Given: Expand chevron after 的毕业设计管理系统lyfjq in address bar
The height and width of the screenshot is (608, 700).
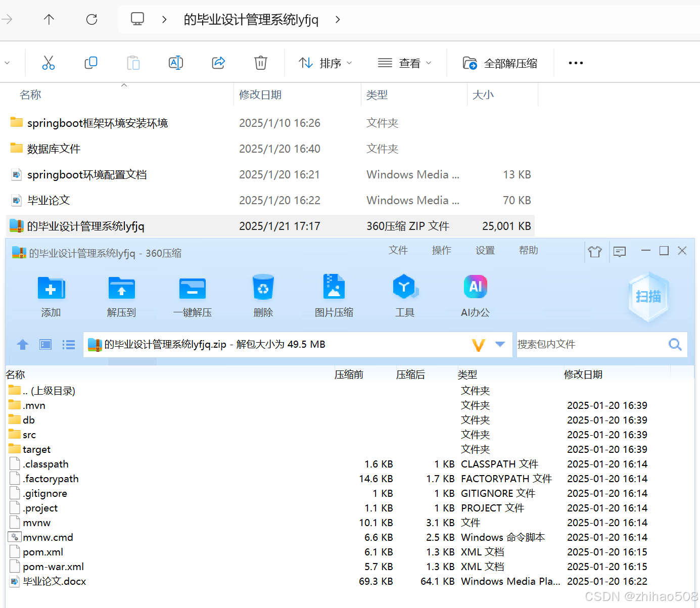Looking at the screenshot, I should coord(338,20).
